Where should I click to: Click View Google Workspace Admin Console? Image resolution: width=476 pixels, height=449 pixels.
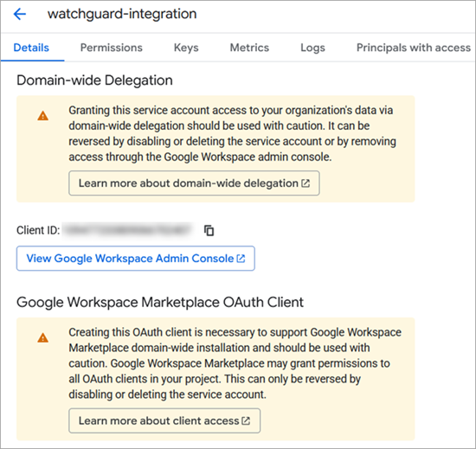(x=136, y=259)
